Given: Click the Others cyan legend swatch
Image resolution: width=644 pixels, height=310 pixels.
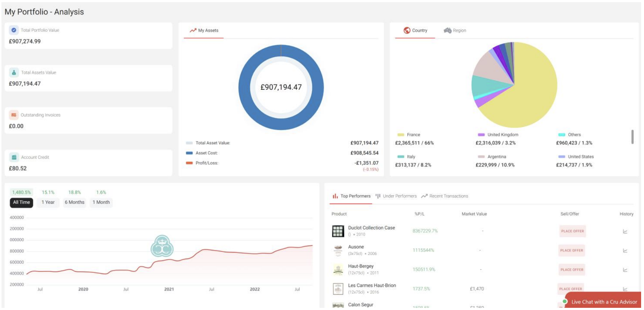Looking at the screenshot, I should pos(562,135).
